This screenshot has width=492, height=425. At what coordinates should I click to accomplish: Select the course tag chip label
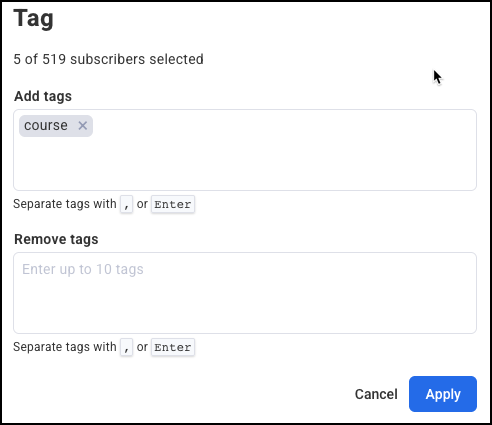tap(46, 126)
